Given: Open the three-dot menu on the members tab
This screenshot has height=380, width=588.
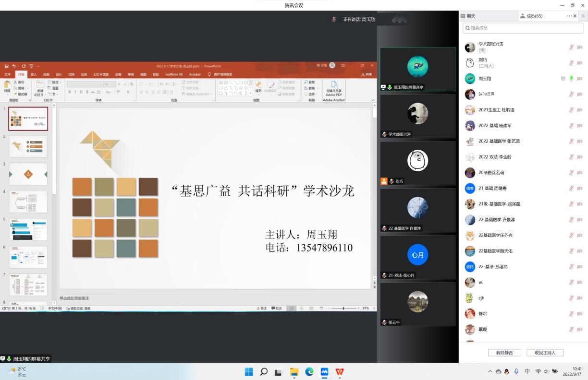Looking at the screenshot, I should coord(569,16).
